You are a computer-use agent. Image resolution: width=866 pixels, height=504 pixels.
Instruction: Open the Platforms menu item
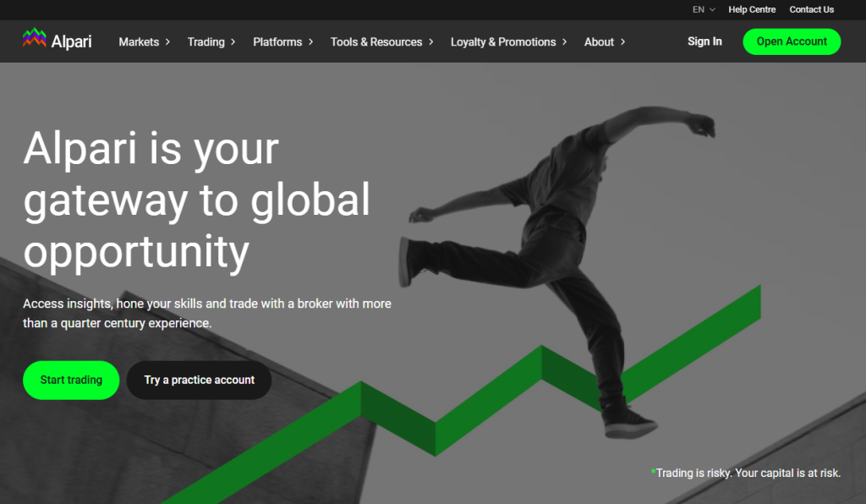tap(277, 41)
